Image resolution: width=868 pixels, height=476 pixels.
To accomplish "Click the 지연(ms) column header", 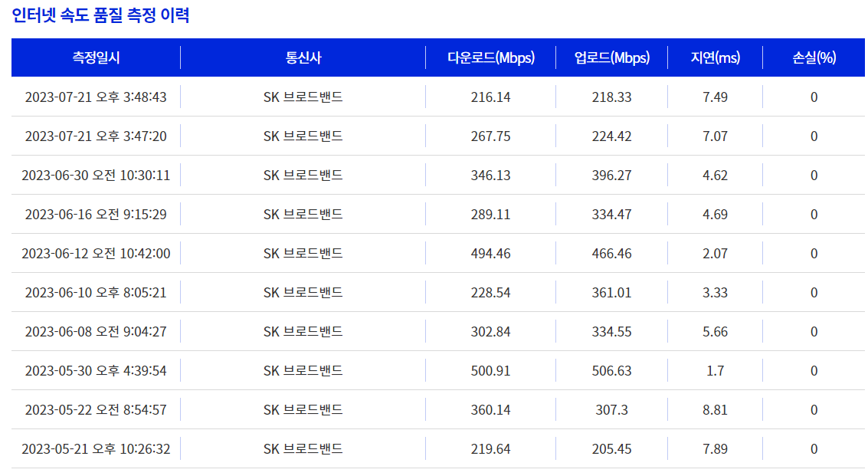I will [715, 57].
